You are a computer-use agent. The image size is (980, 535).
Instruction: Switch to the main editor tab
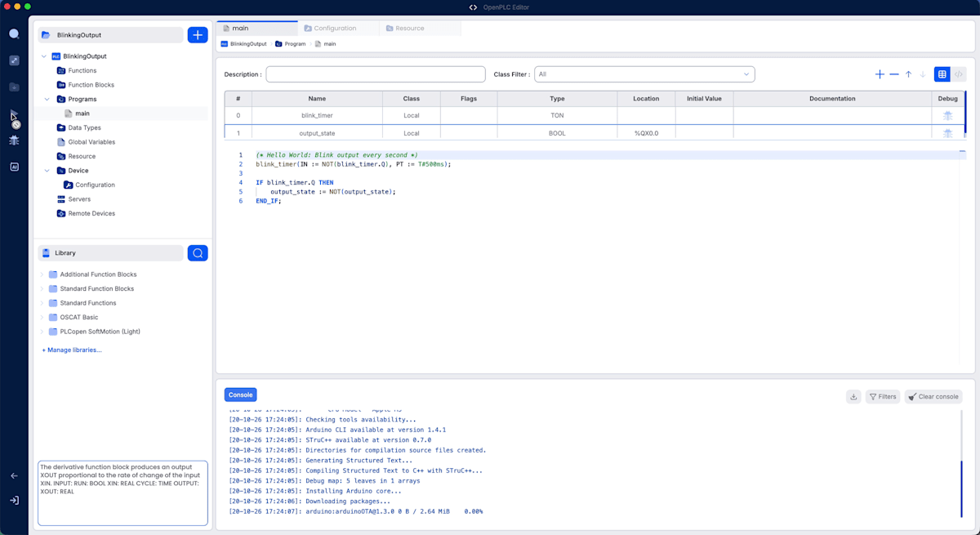(x=256, y=28)
